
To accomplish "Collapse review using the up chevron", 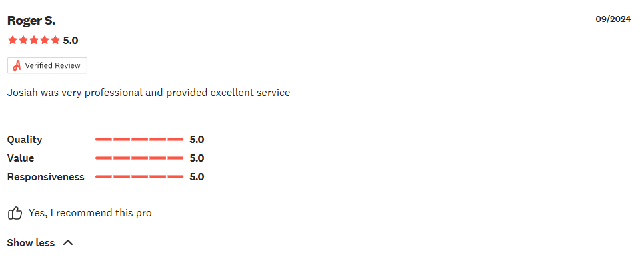I will [68, 242].
